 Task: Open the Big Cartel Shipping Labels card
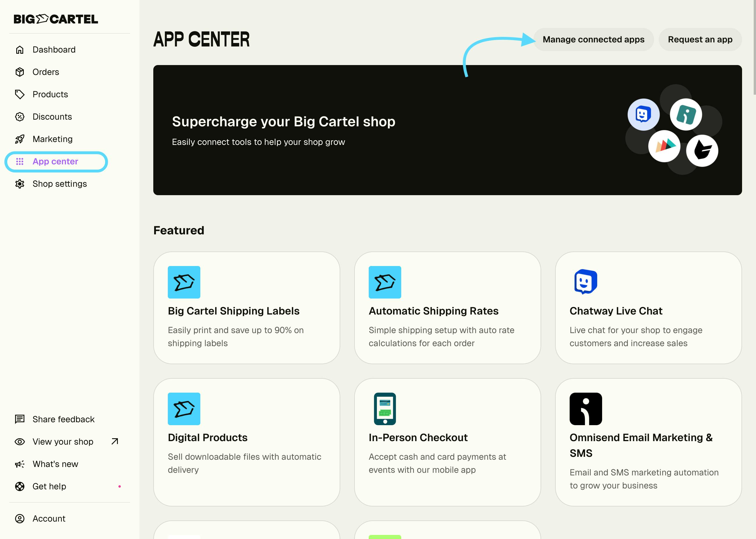pyautogui.click(x=246, y=308)
